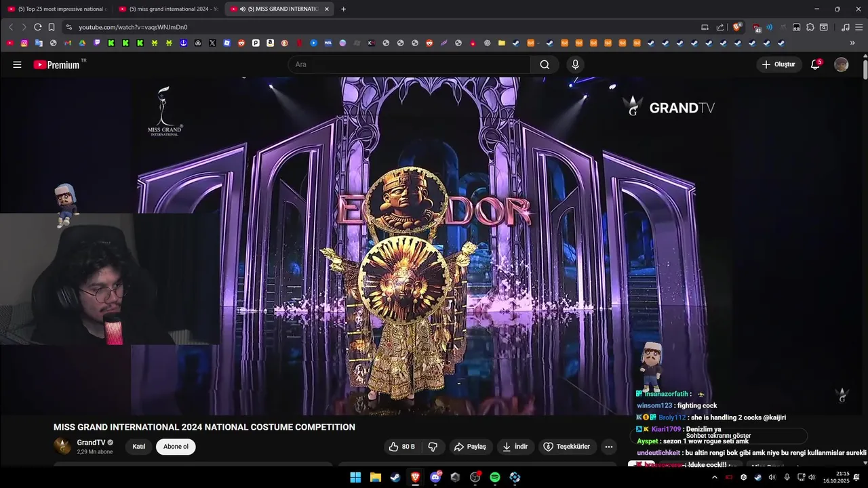The image size is (868, 488).
Task: Open the Twitch bookmark
Action: 97,43
